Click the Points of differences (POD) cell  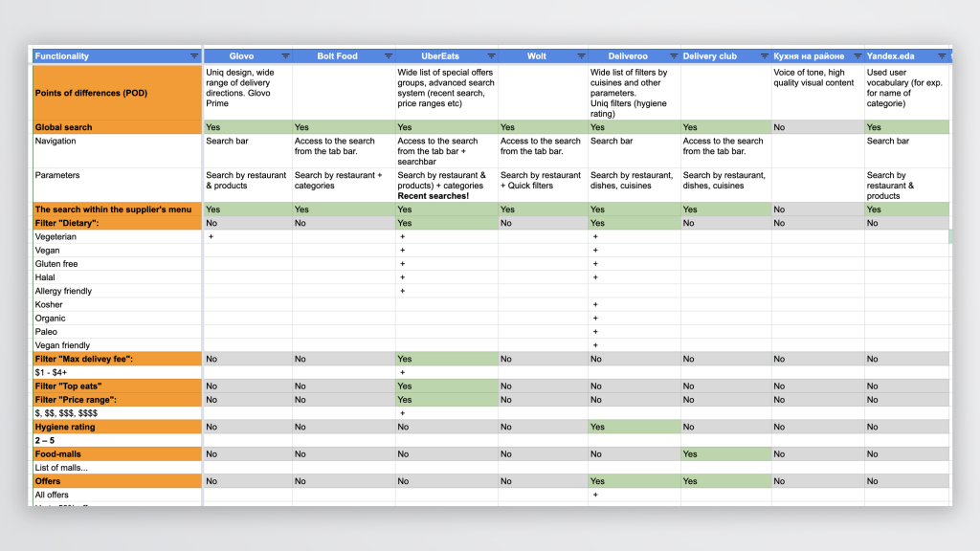pyautogui.click(x=117, y=93)
